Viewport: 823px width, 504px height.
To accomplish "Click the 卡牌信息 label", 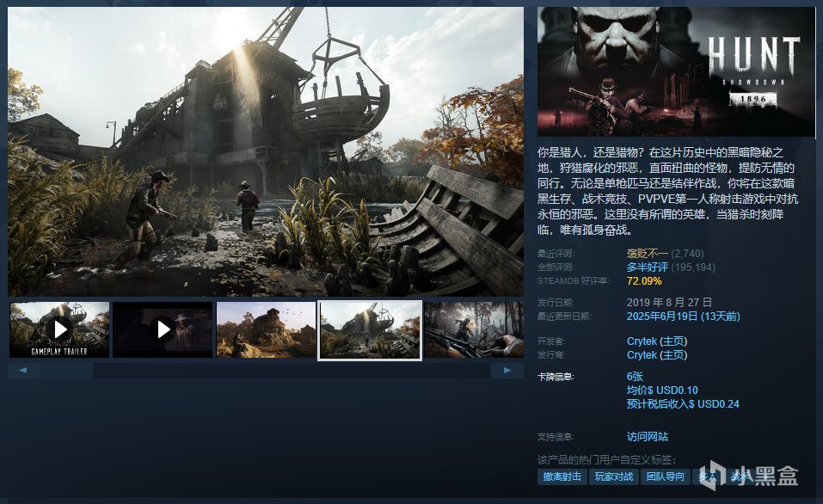I will coord(556,377).
